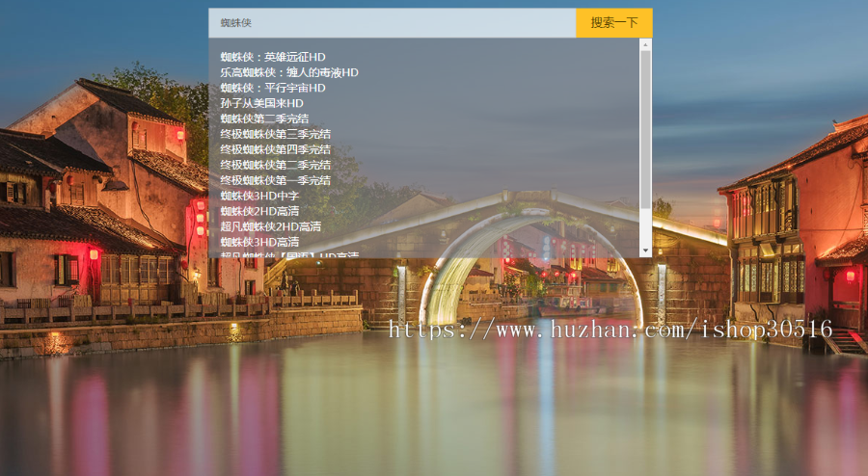
Task: Select 蜘蛛侠2HD高清 result
Action: click(259, 211)
